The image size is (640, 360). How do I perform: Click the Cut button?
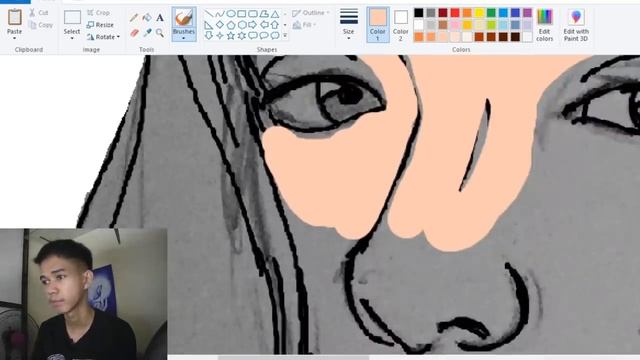click(39, 13)
